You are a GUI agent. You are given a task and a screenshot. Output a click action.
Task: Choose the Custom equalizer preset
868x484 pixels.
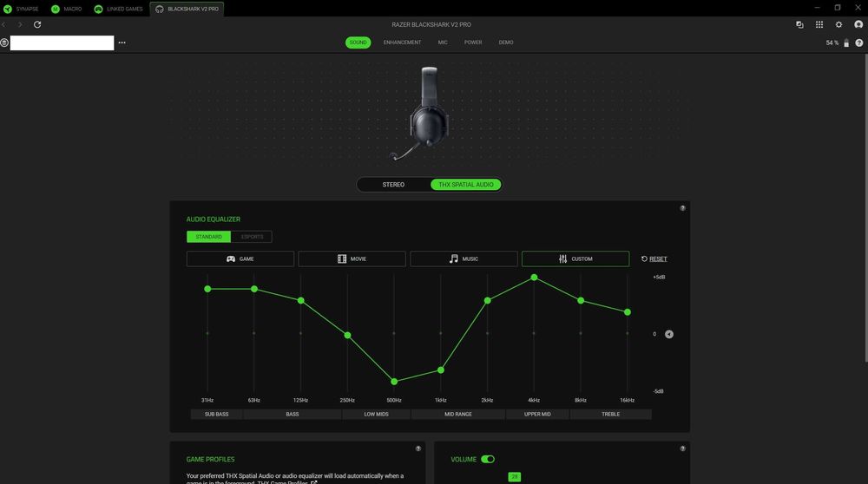(x=575, y=258)
